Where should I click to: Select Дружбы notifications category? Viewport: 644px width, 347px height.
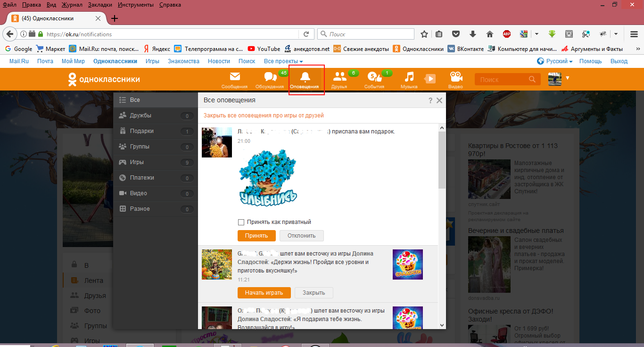click(156, 116)
